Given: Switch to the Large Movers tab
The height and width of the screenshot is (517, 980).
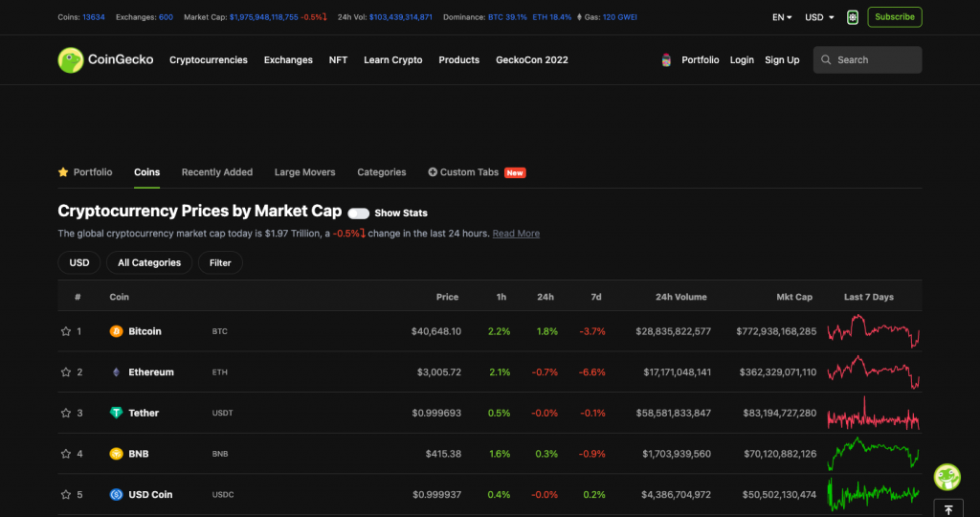Looking at the screenshot, I should click(x=305, y=172).
